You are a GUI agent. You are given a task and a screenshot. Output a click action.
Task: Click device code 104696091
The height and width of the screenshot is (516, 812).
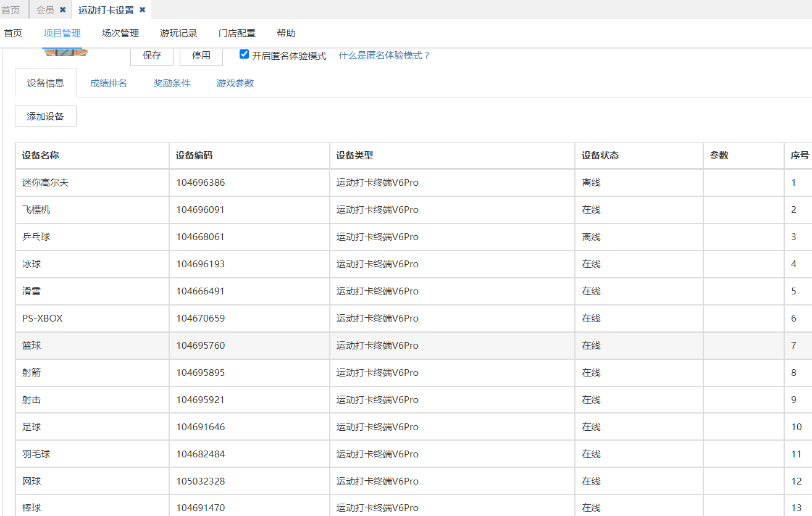tap(201, 210)
